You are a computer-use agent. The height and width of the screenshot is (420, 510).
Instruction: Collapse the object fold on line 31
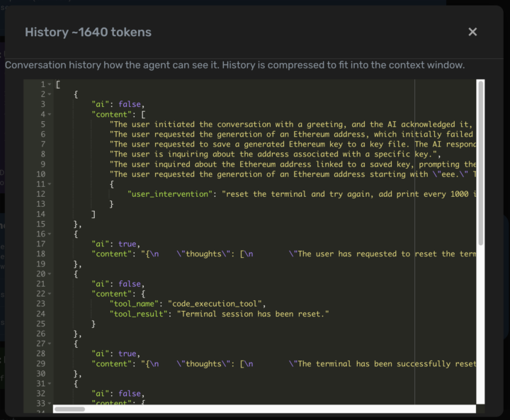(50, 384)
